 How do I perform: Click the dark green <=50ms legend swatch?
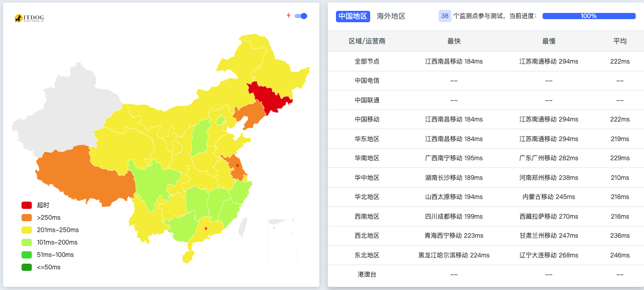26,267
